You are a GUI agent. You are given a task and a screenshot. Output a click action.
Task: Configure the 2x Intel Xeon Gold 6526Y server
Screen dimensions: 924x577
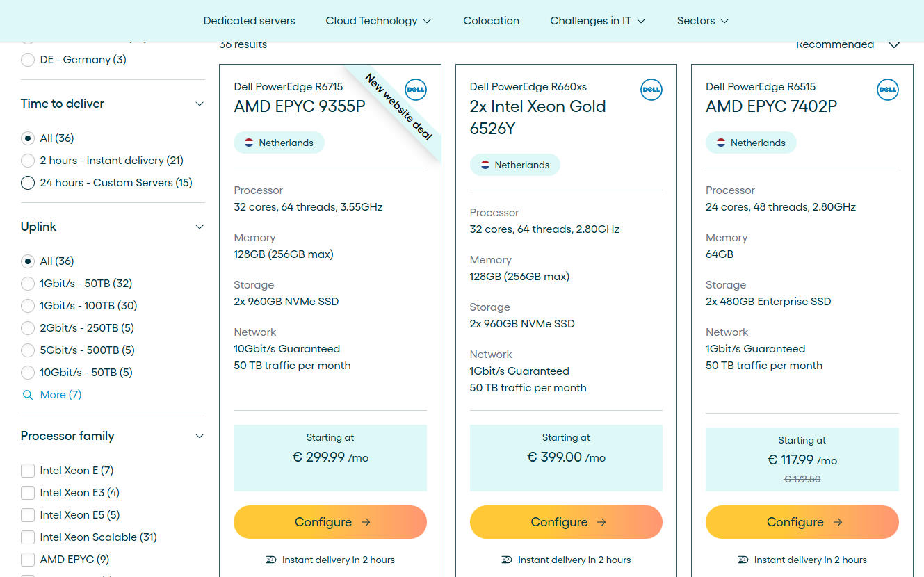tap(566, 522)
